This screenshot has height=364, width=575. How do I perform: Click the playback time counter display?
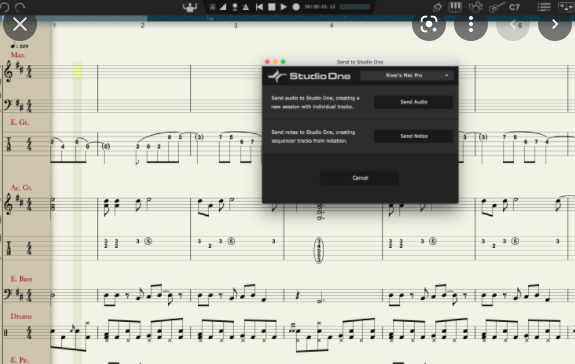point(320,7)
